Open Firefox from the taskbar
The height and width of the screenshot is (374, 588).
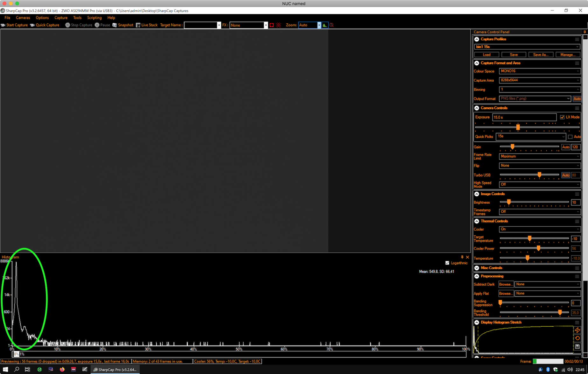[x=62, y=369]
